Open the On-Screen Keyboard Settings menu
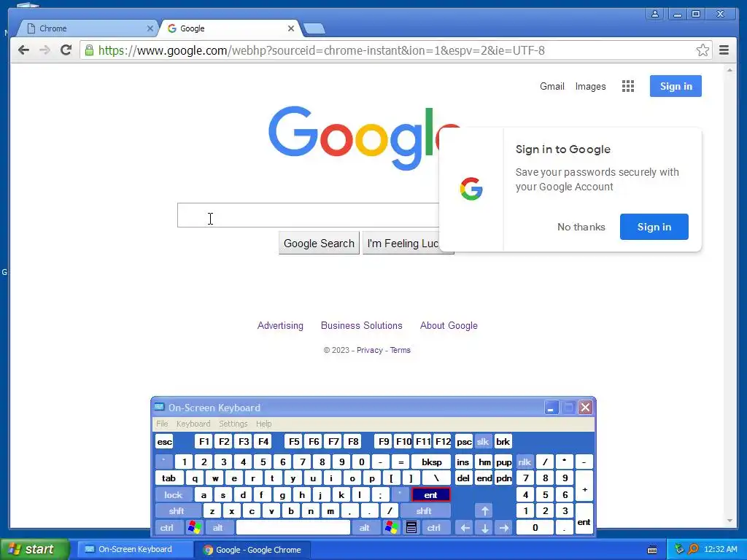 (x=233, y=424)
